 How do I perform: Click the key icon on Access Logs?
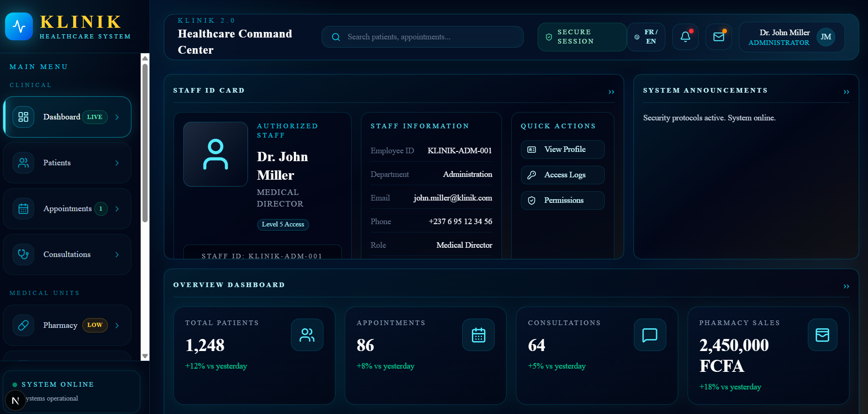[x=532, y=175]
